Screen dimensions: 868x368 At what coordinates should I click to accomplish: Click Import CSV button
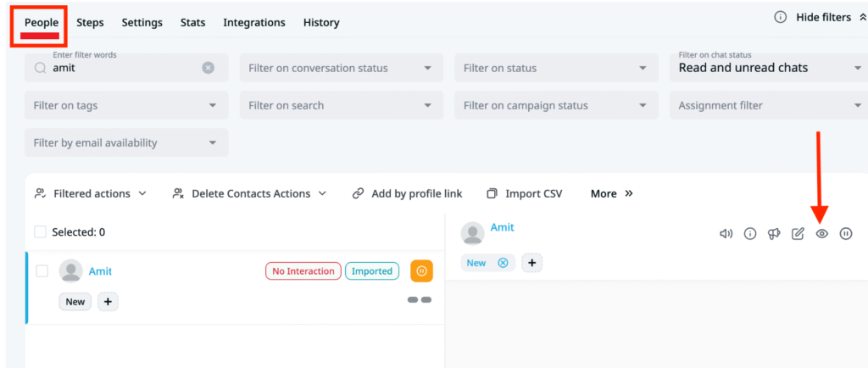[x=525, y=193]
